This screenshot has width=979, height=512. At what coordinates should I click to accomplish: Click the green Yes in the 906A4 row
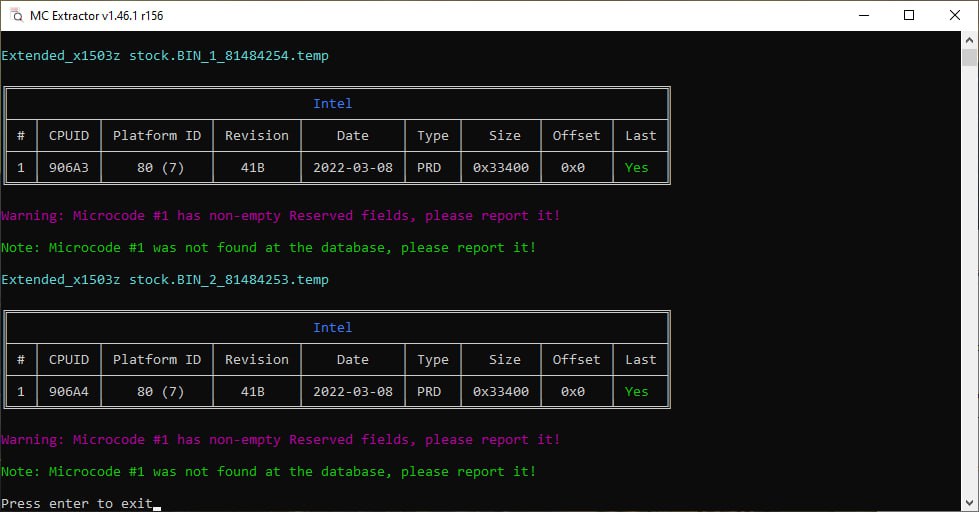coord(636,391)
